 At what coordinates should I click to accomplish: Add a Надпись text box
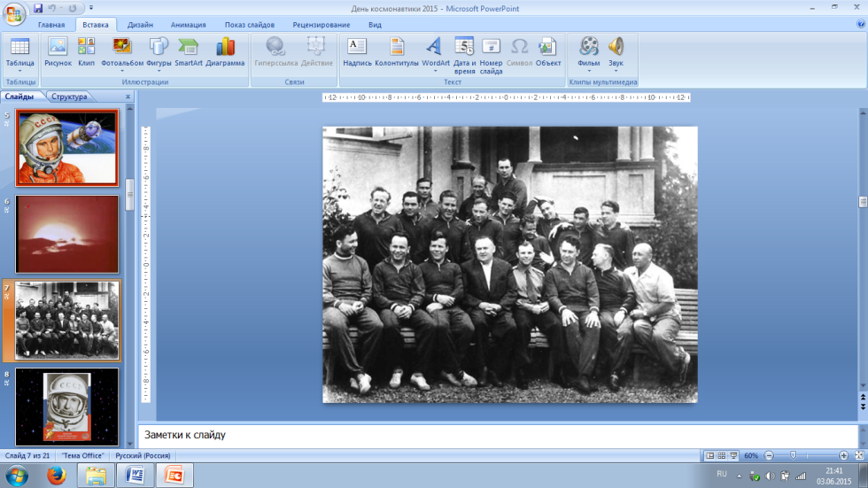point(357,52)
